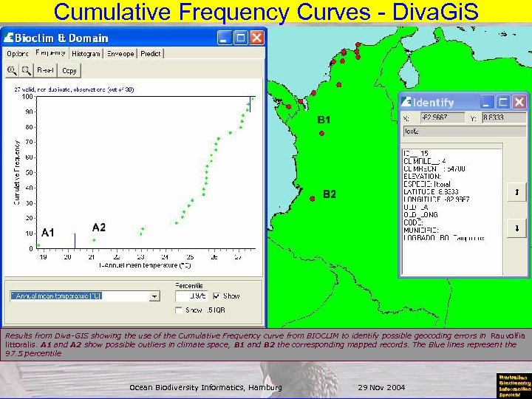The image size is (532, 399).
Task: Minimize the Identify window
Action: click(x=486, y=102)
